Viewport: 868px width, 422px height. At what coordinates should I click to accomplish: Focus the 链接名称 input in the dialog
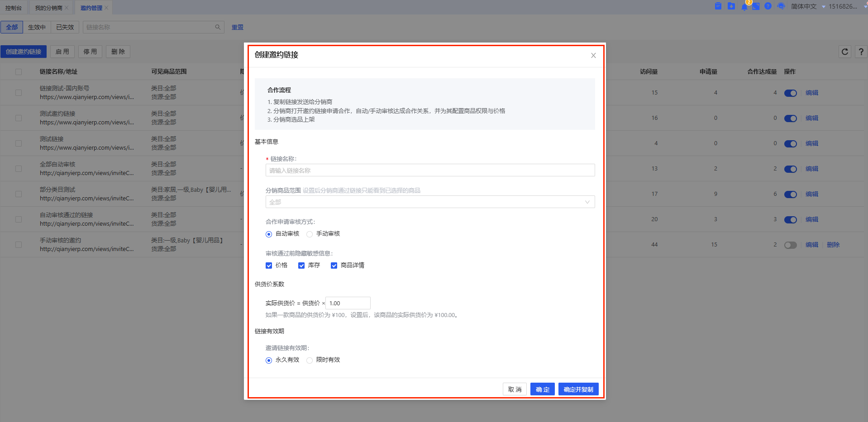[430, 170]
